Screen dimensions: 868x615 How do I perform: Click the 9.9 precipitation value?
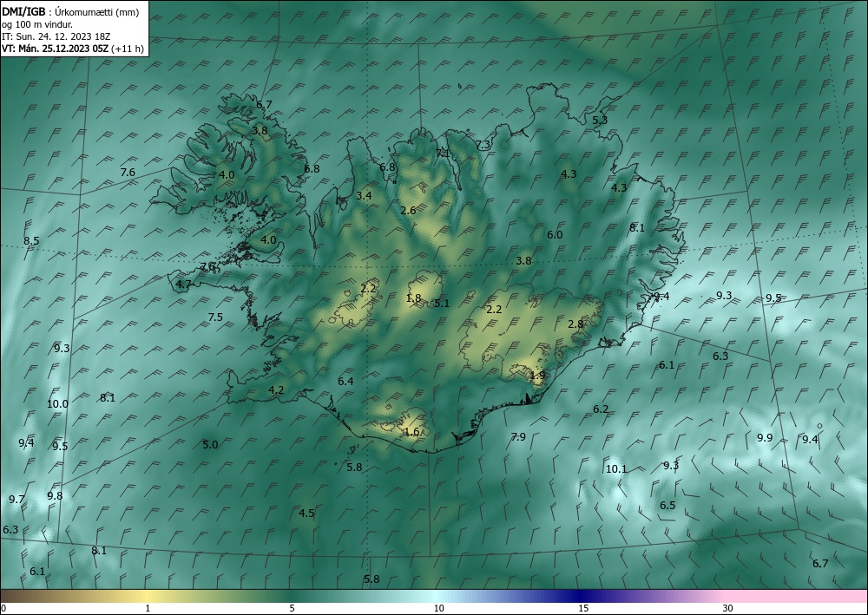click(765, 437)
